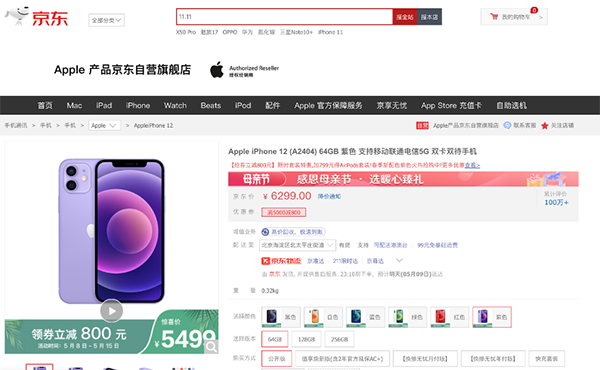Click the main purple iPhone 12 image
Image resolution: width=600 pixels, height=370 pixels.
coord(111,231)
